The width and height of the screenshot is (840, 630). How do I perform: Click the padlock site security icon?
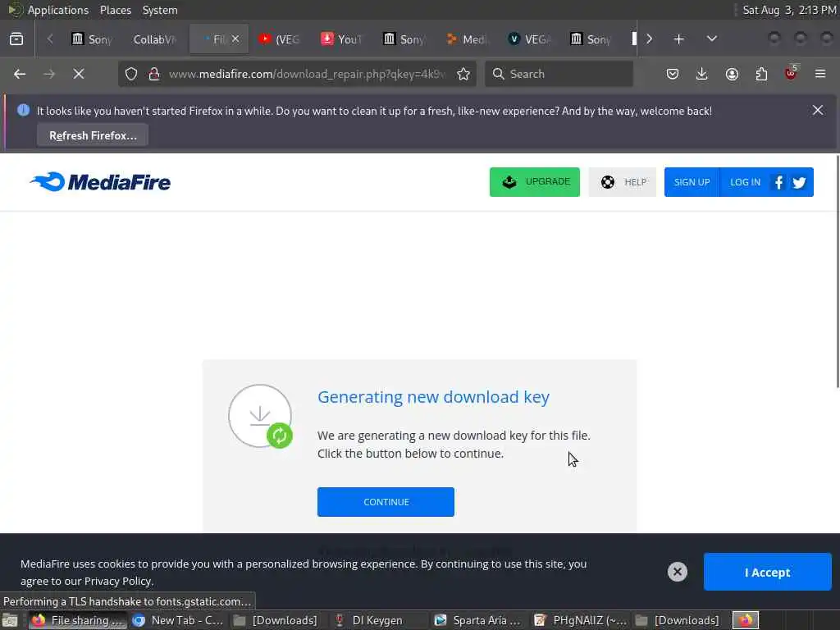153,74
